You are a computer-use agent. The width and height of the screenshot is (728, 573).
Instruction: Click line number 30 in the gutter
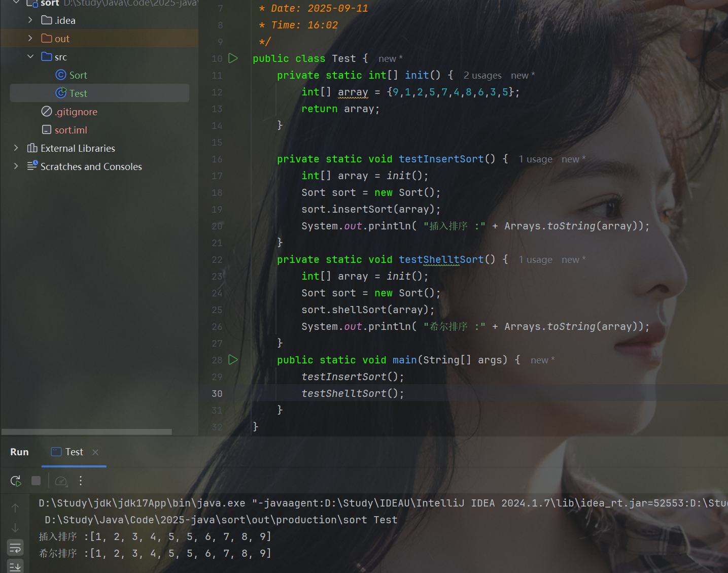click(217, 394)
